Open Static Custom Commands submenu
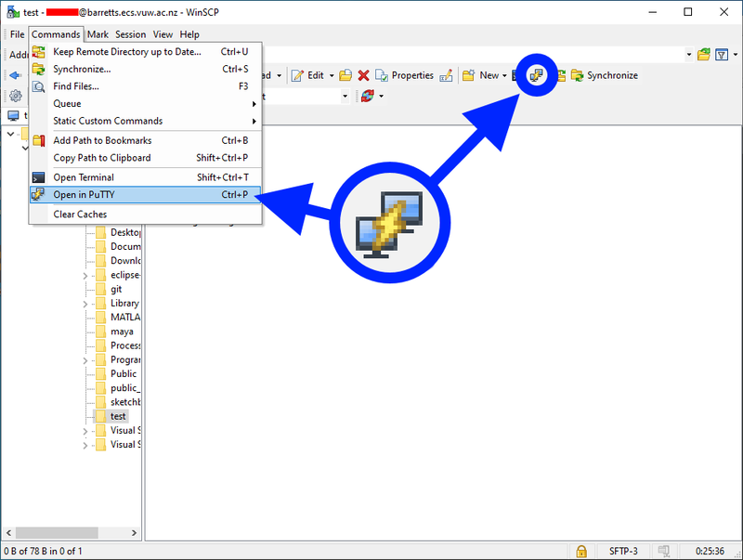The width and height of the screenshot is (743, 560). tap(146, 121)
